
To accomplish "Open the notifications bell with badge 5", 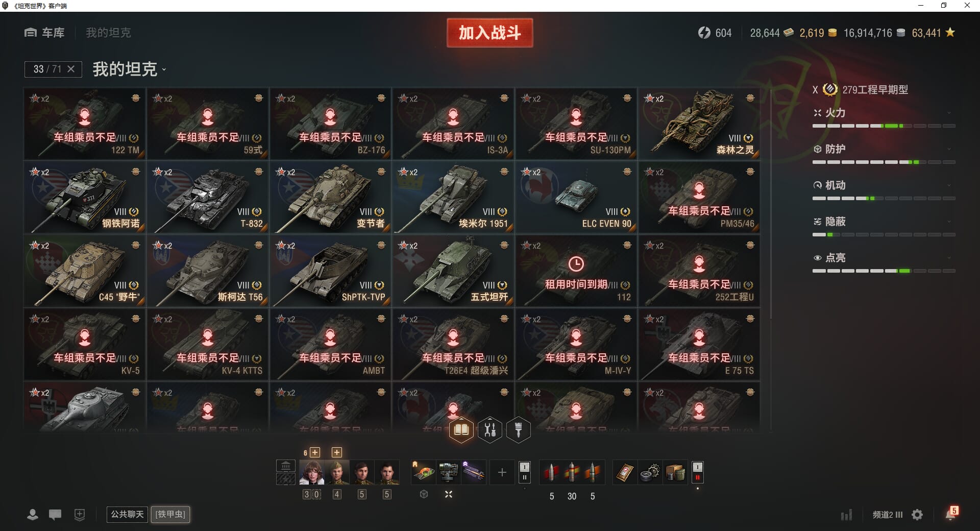I will click(x=951, y=514).
